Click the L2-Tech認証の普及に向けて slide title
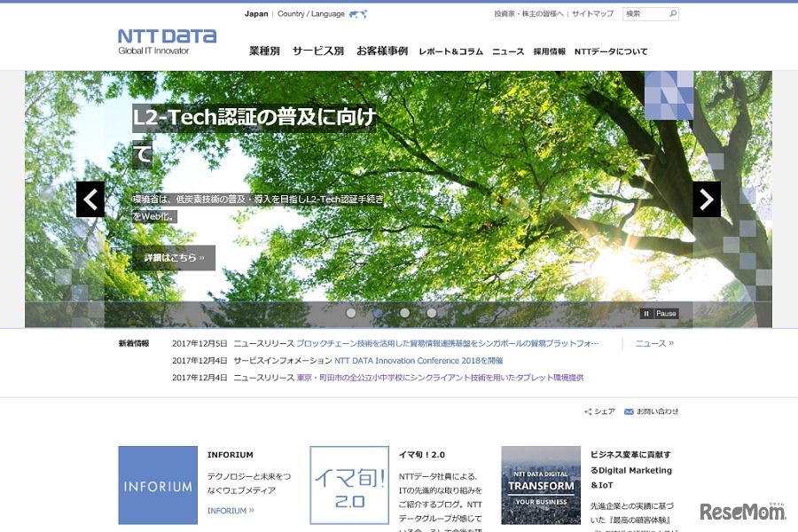Viewport: 798px width, 532px height. 254,135
